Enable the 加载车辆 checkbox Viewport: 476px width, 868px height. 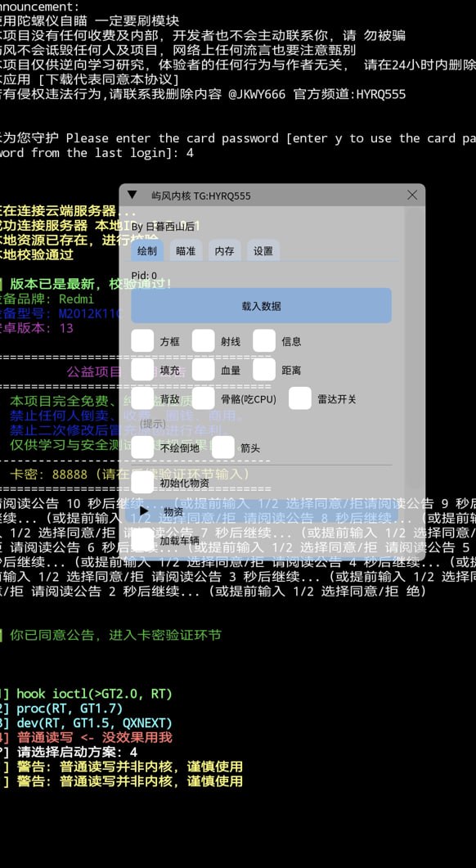142,540
